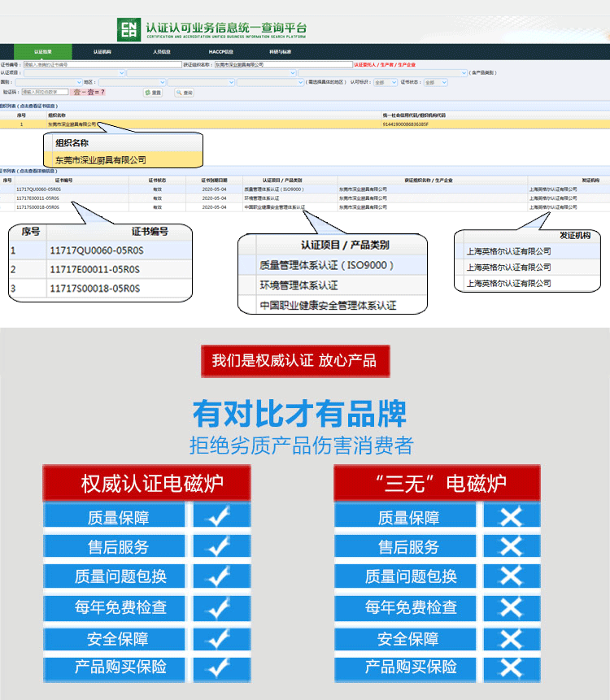Click the 证书编号 input field

tap(102, 65)
